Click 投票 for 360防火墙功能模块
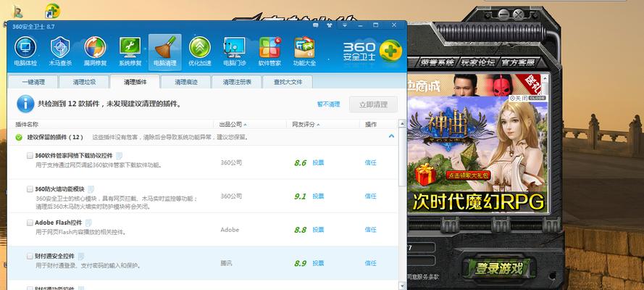Screen dimensions: 644x290 click(318, 196)
